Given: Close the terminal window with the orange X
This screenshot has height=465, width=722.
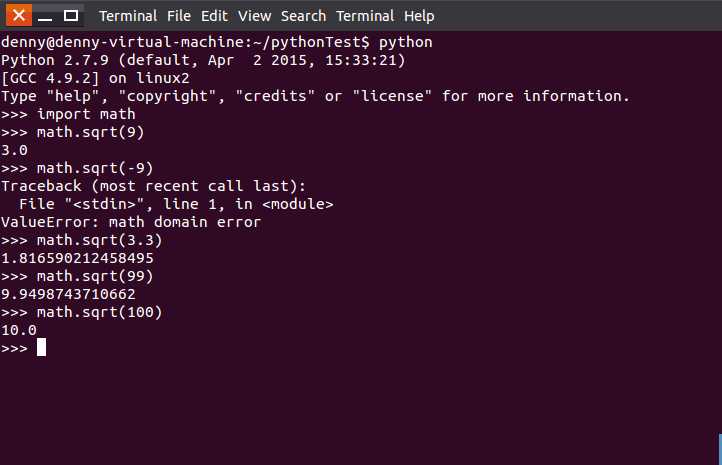Looking at the screenshot, I should [19, 16].
